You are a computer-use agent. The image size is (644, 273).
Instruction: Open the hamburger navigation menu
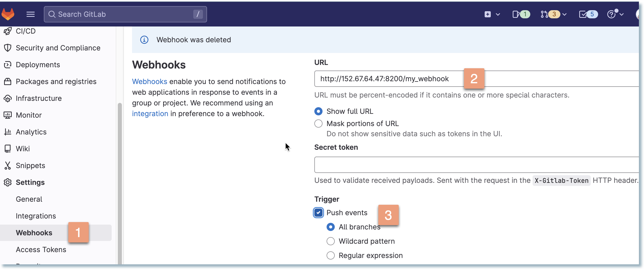tap(31, 14)
